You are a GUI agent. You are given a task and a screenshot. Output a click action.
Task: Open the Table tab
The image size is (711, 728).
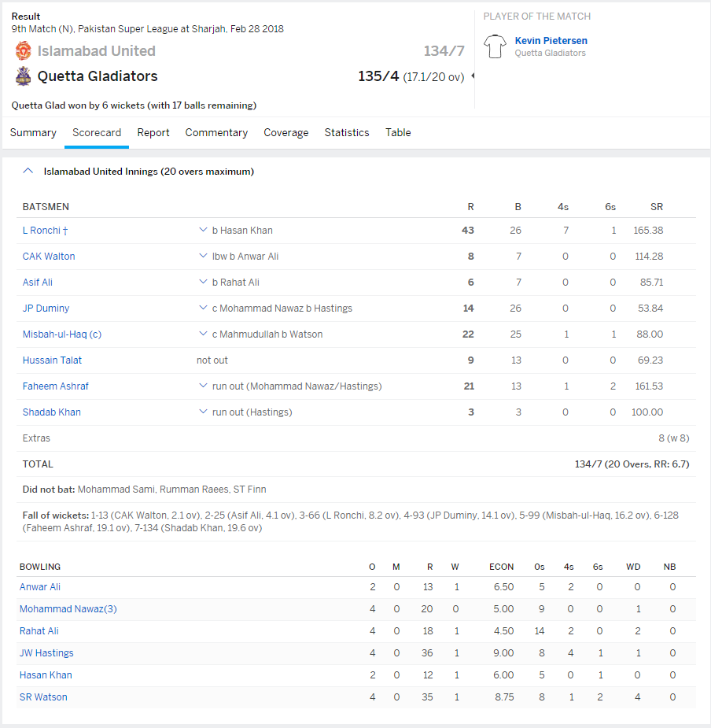[x=398, y=132]
